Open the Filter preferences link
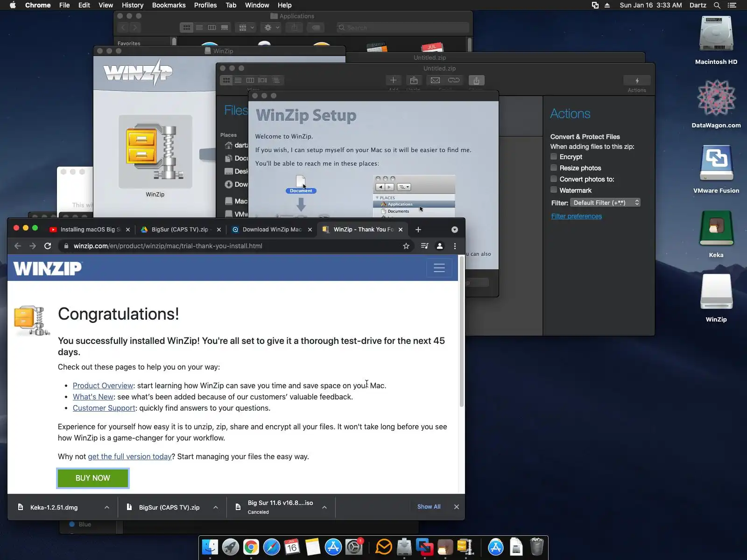The height and width of the screenshot is (560, 747). point(577,216)
